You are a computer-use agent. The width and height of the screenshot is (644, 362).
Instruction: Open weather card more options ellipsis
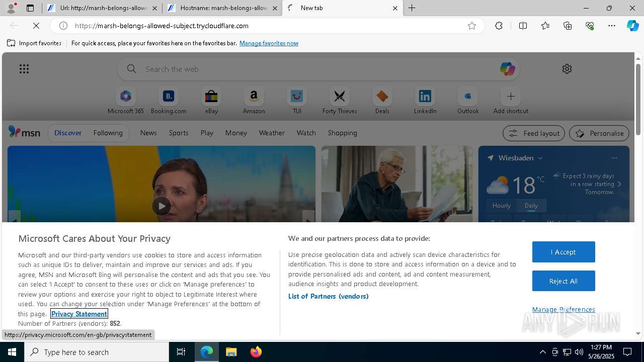pyautogui.click(x=614, y=158)
